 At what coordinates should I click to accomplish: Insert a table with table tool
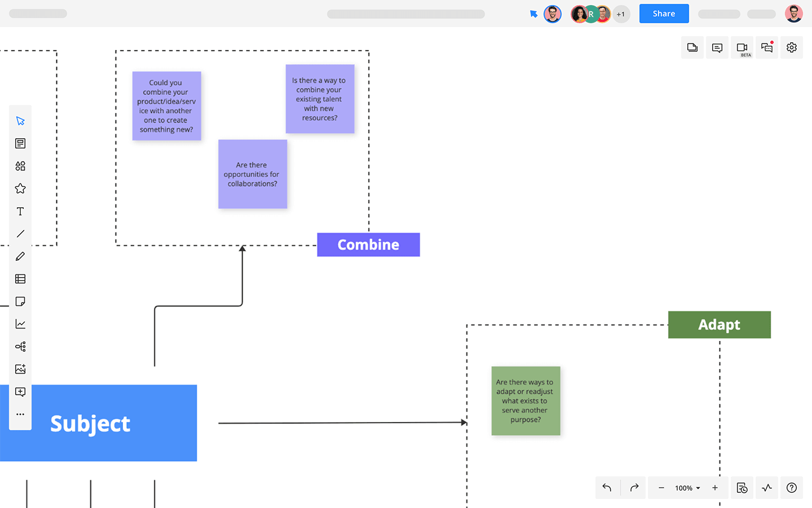(20, 279)
